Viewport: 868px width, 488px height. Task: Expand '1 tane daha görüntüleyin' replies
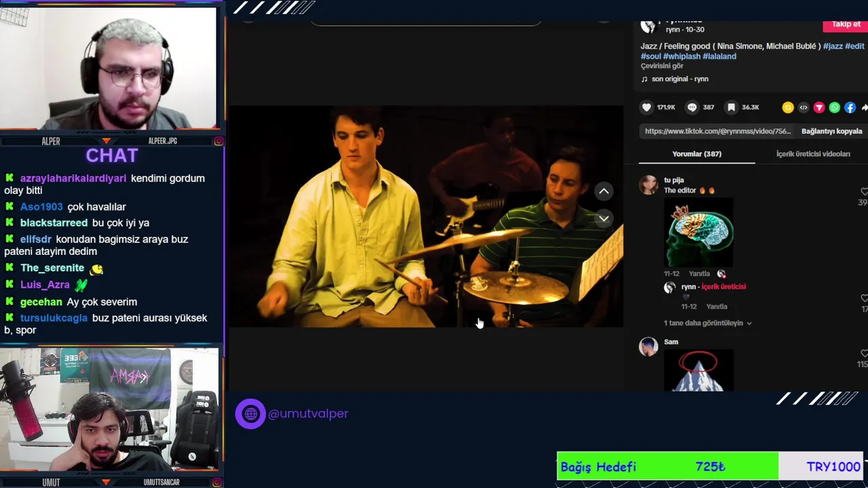coord(707,323)
